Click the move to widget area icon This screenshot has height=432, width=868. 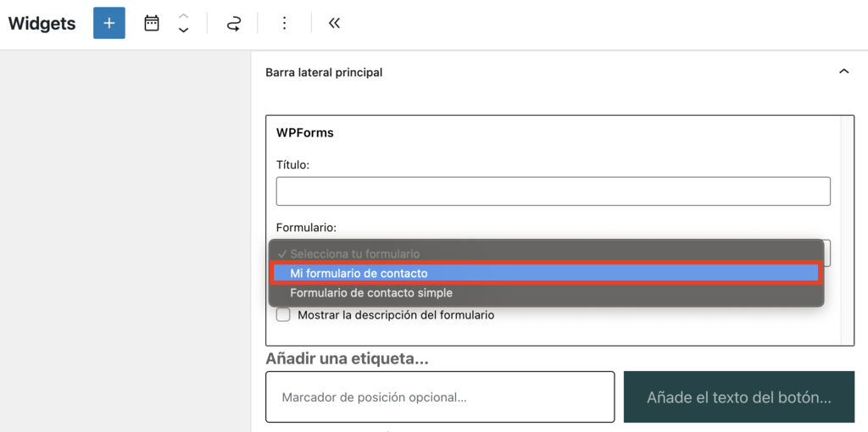pyautogui.click(x=233, y=24)
